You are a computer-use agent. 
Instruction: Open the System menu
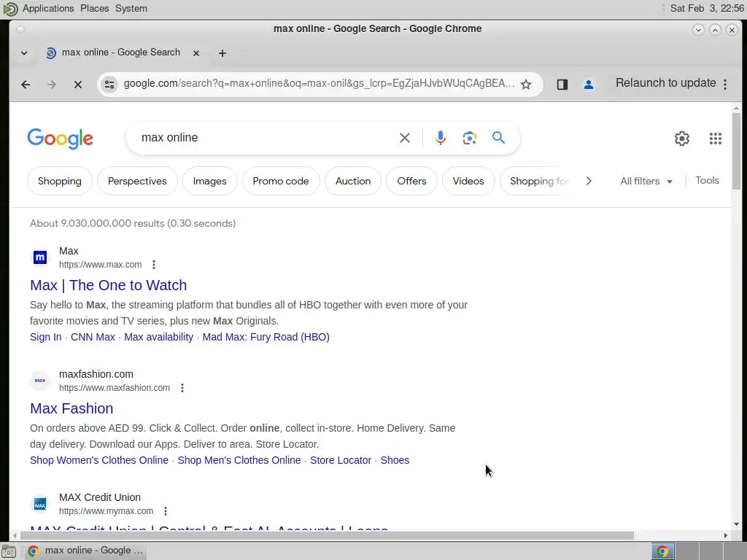131,9
